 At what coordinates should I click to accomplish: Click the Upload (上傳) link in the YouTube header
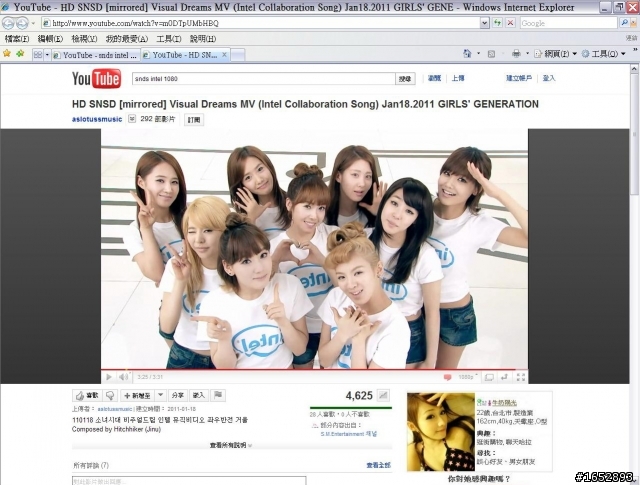tap(458, 78)
